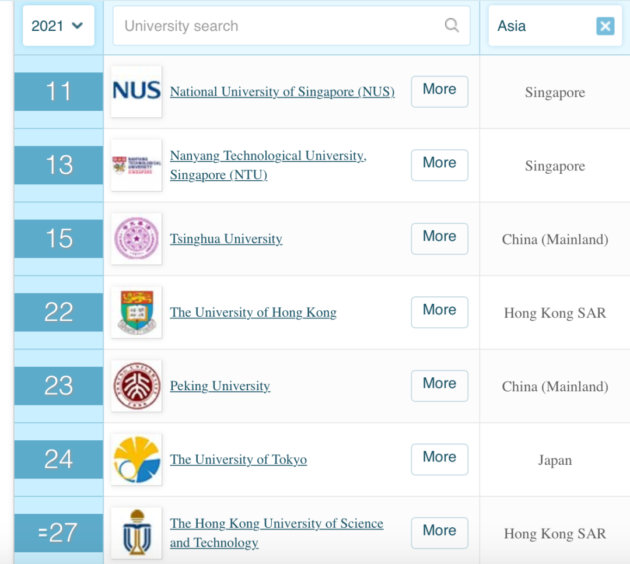The height and width of the screenshot is (564, 630).
Task: Click Singapore location in the NUS row
Action: (x=555, y=92)
